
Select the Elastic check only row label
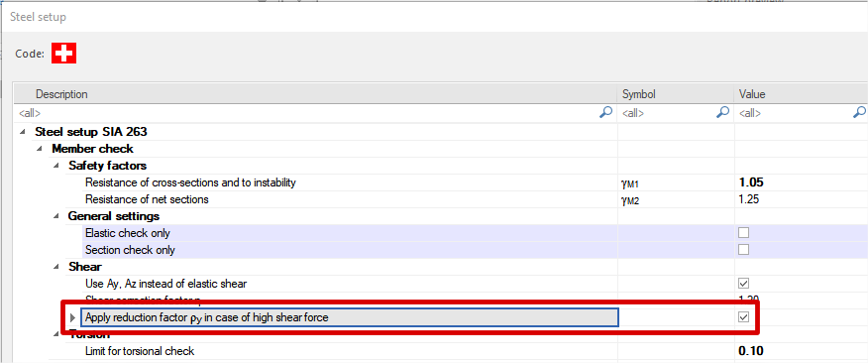tap(127, 233)
